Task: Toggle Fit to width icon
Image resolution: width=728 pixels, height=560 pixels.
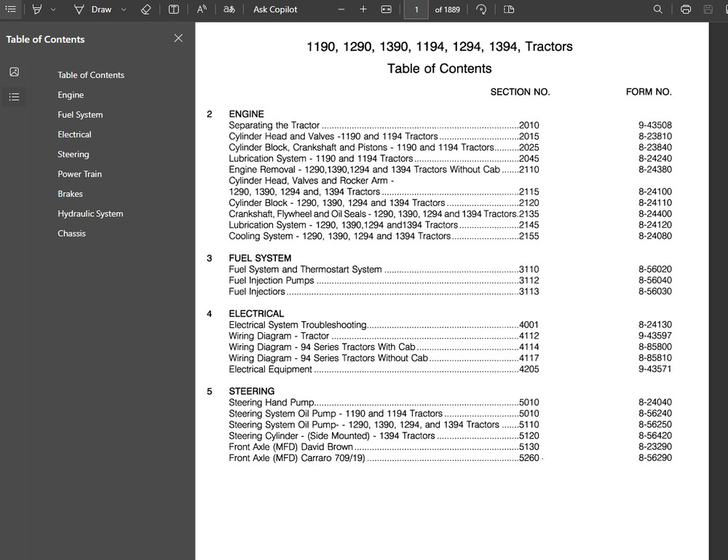Action: [x=387, y=9]
